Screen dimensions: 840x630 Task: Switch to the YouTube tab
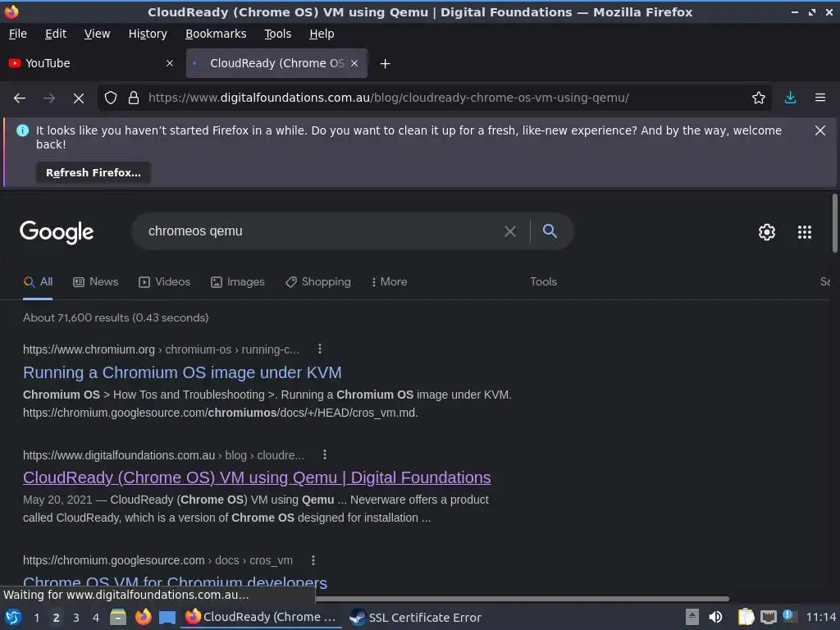tap(92, 63)
